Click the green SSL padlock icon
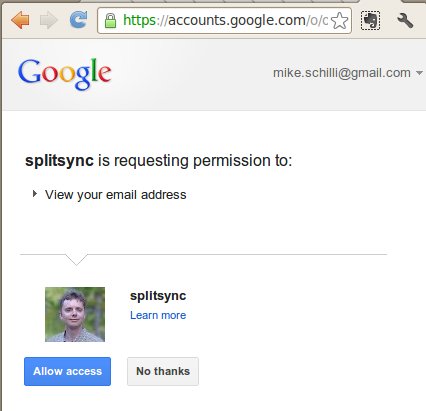 coord(110,21)
